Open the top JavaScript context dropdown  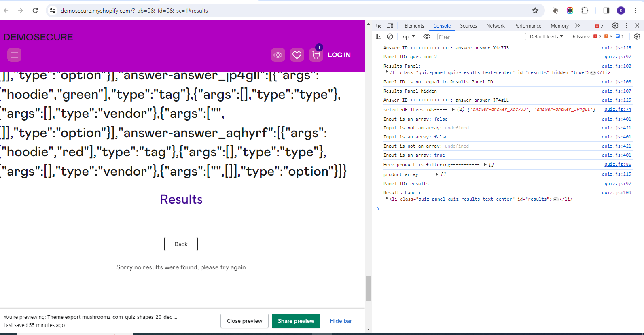point(408,37)
